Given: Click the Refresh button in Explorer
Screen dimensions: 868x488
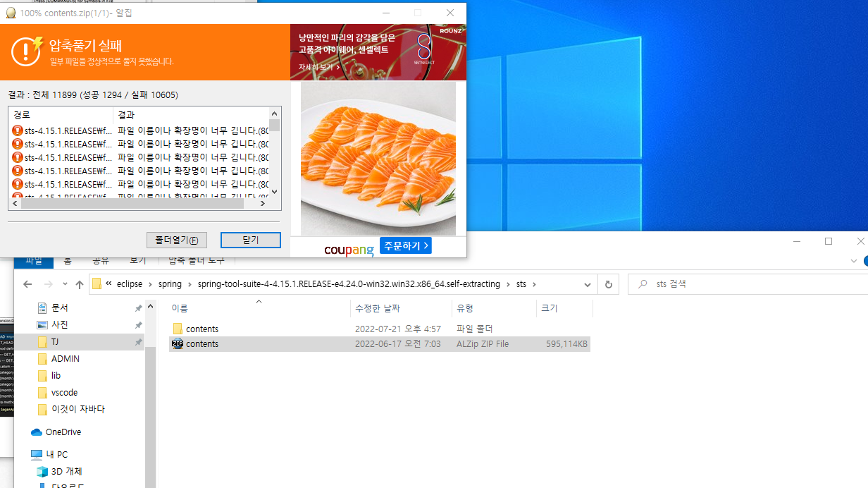Looking at the screenshot, I should [x=608, y=284].
